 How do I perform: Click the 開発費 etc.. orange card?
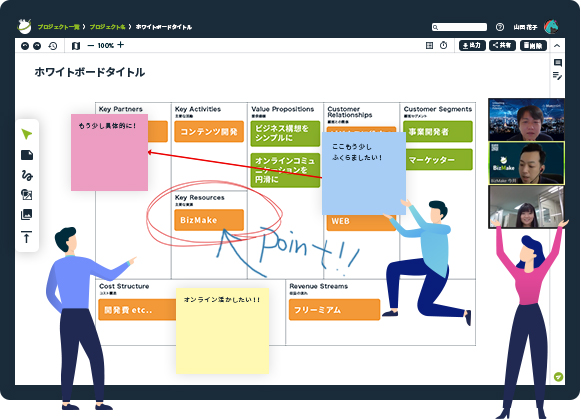coord(137,310)
